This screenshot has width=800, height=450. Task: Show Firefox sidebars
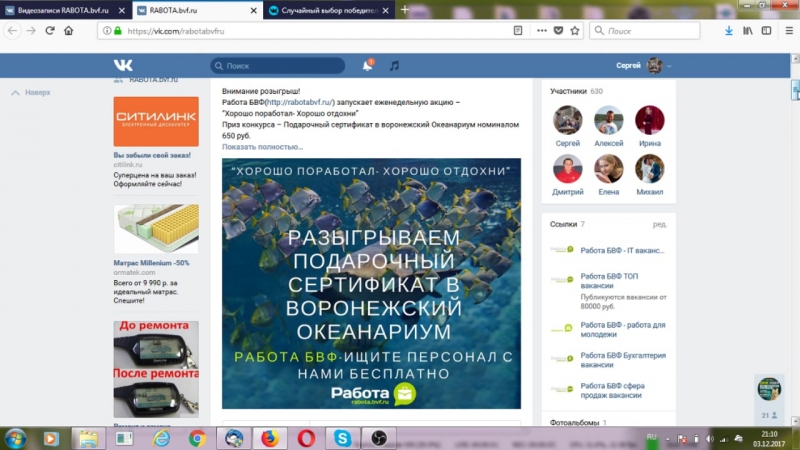click(x=766, y=31)
